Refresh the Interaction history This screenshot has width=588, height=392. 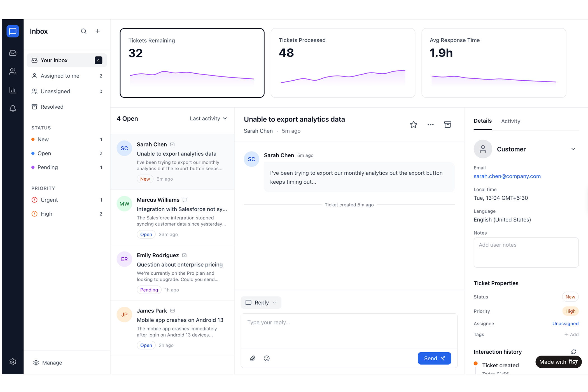click(x=573, y=352)
